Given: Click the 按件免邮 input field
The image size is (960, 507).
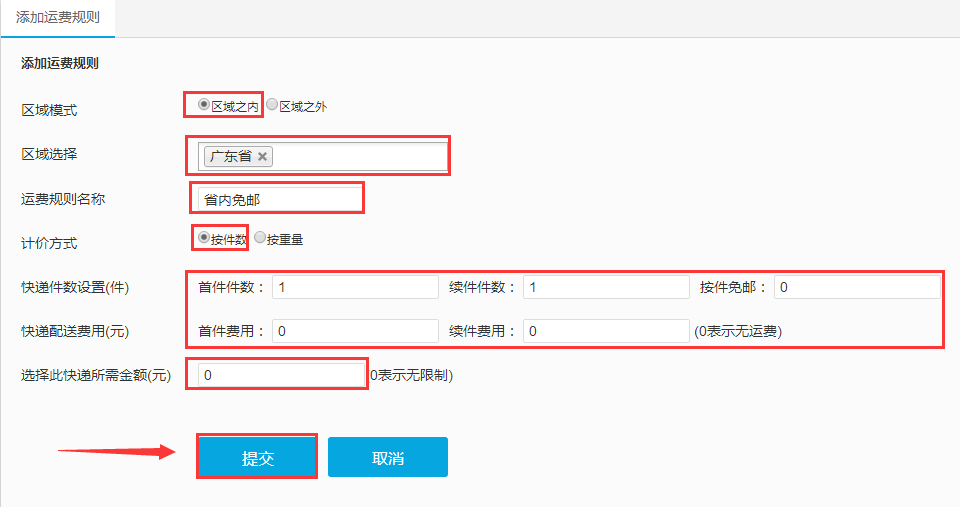Looking at the screenshot, I should [857, 287].
